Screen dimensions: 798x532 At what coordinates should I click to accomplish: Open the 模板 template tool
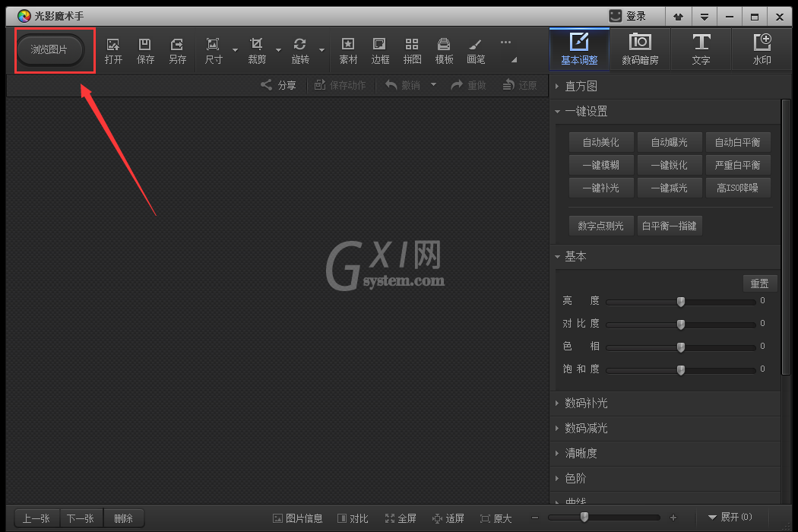[445, 51]
